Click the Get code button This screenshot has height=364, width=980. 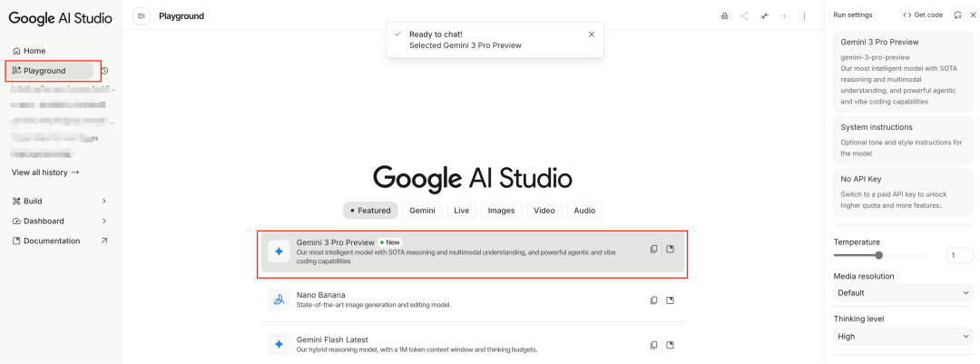point(923,15)
